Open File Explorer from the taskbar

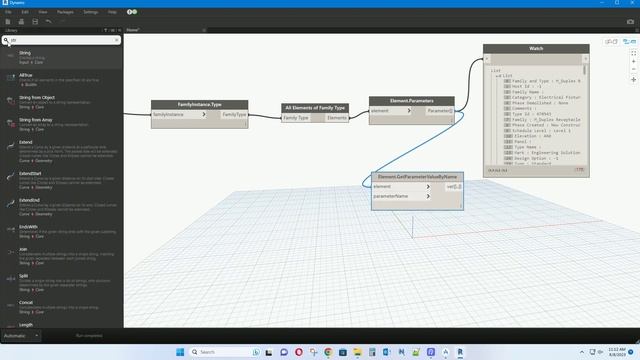pyautogui.click(x=358, y=352)
